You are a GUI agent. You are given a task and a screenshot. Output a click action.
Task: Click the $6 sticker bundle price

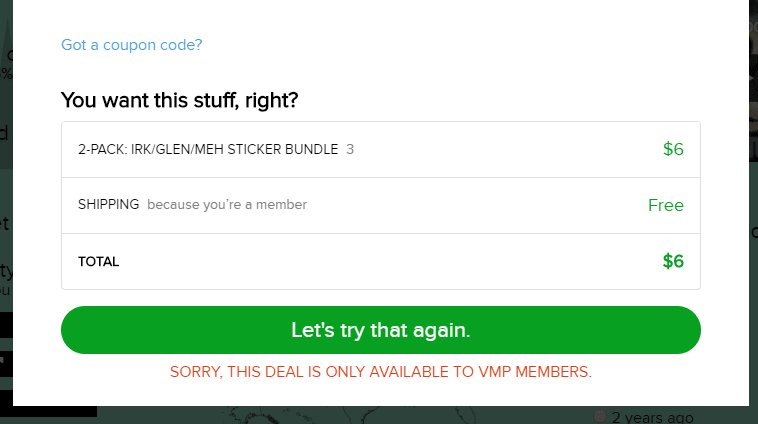tap(673, 150)
